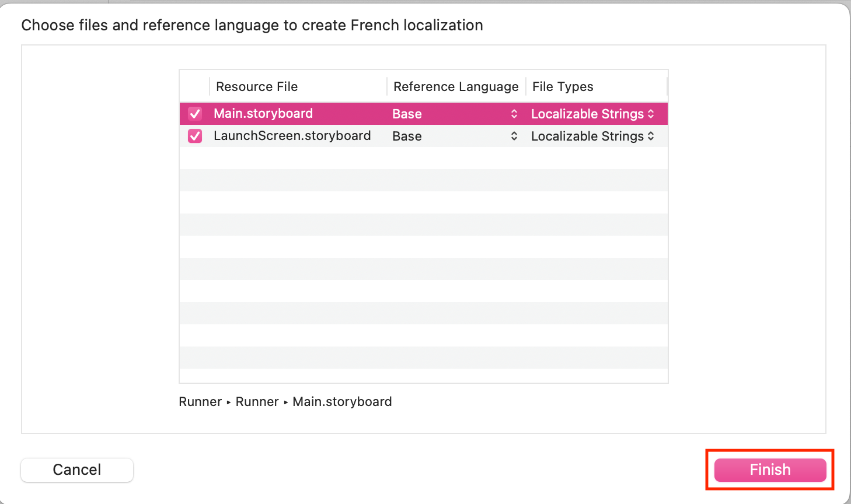Click the first Runner item in path bar
The width and height of the screenshot is (851, 504).
(200, 402)
